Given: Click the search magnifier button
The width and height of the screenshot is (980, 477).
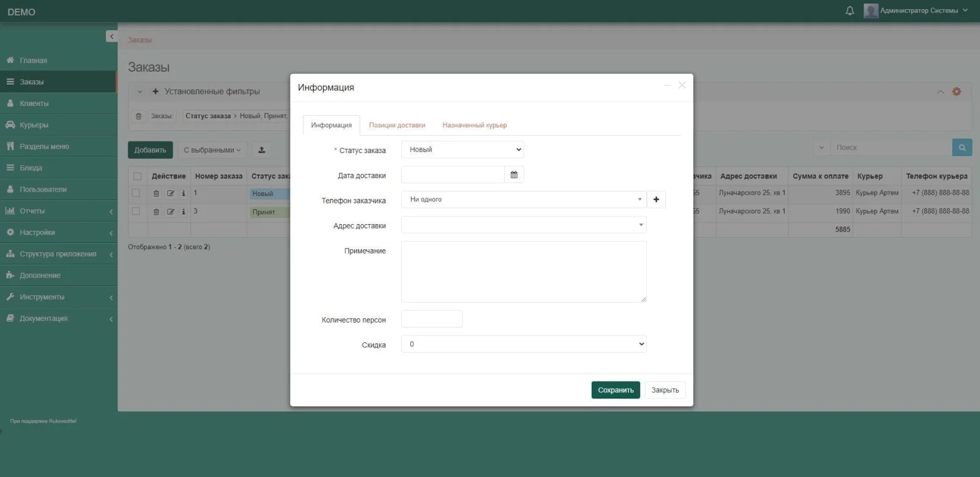Looking at the screenshot, I should (962, 148).
